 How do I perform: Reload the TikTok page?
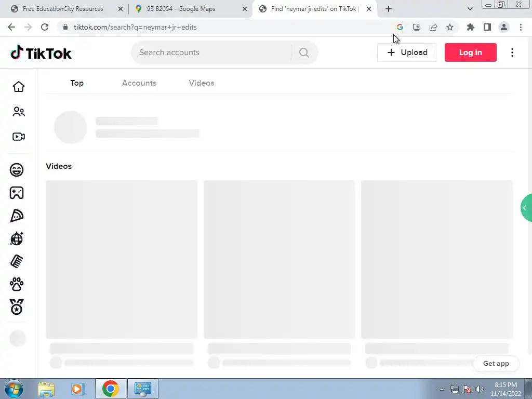tap(45, 27)
